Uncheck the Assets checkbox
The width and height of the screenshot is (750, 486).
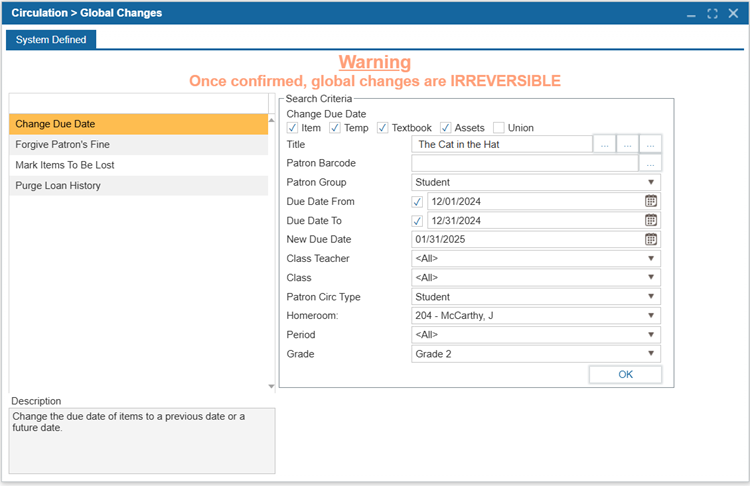tap(445, 128)
